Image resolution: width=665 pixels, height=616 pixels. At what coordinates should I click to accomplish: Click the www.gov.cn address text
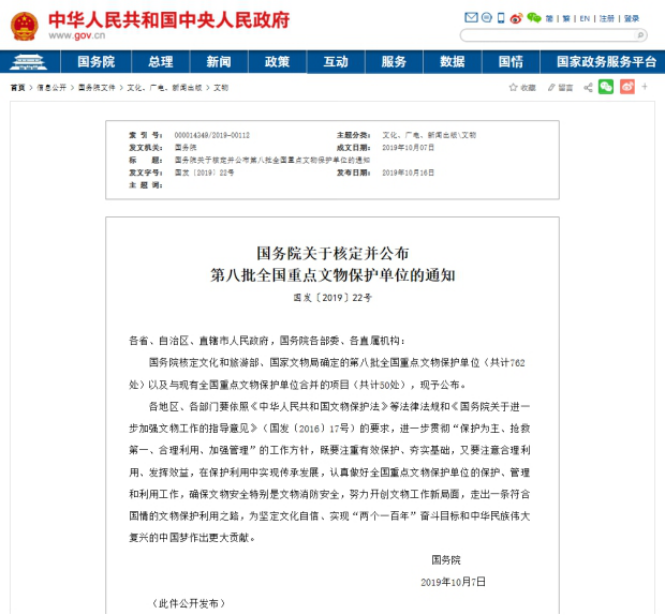point(77,36)
